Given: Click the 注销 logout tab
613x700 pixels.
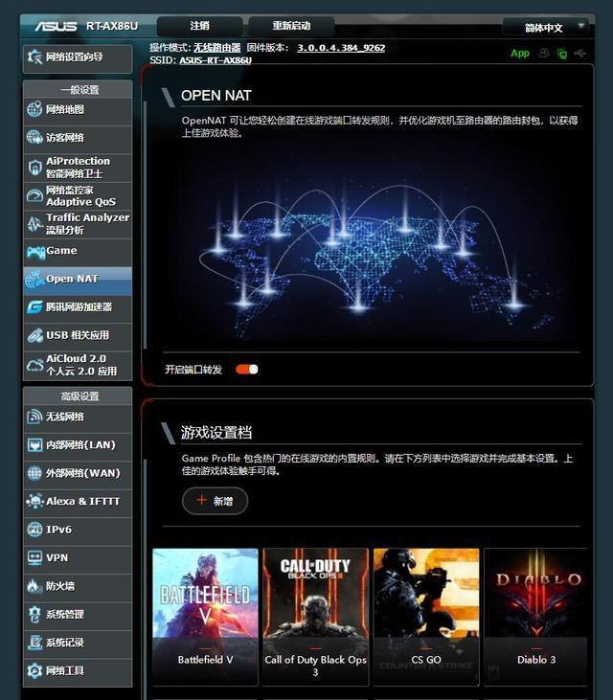Looking at the screenshot, I should (199, 26).
